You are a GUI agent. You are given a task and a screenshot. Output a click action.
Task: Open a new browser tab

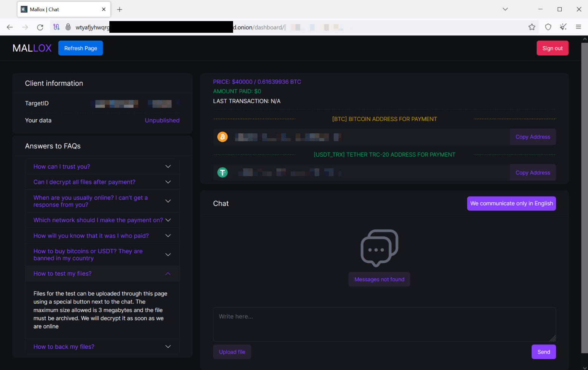coord(120,9)
